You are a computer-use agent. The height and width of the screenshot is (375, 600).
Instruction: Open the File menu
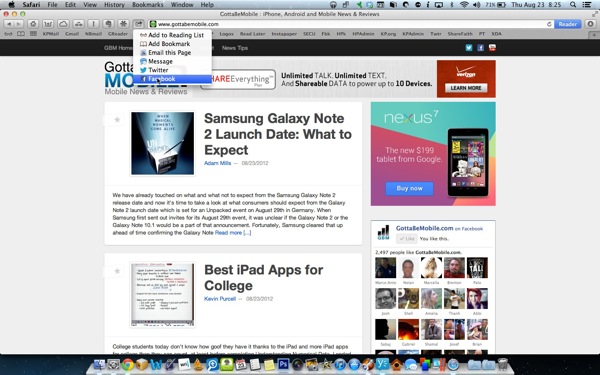(x=52, y=5)
